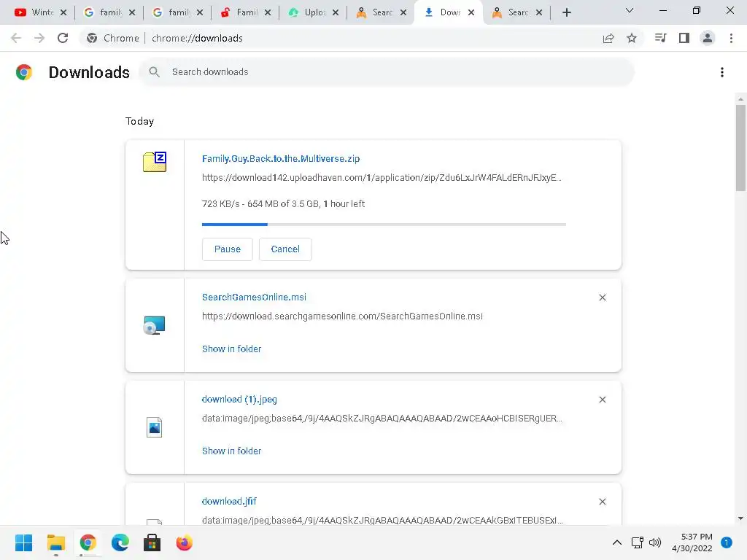The height and width of the screenshot is (560, 747).
Task: Switch to the YouTube Winter tab
Action: point(36,12)
